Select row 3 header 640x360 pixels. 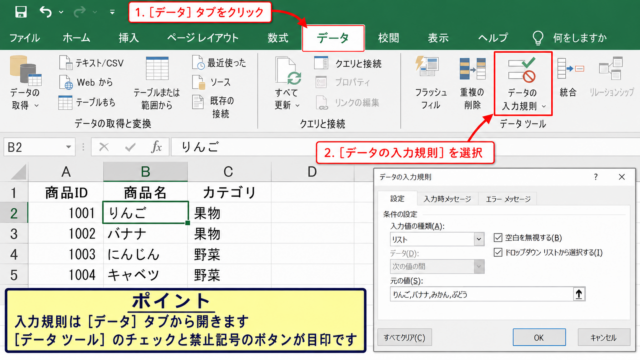(x=13, y=234)
